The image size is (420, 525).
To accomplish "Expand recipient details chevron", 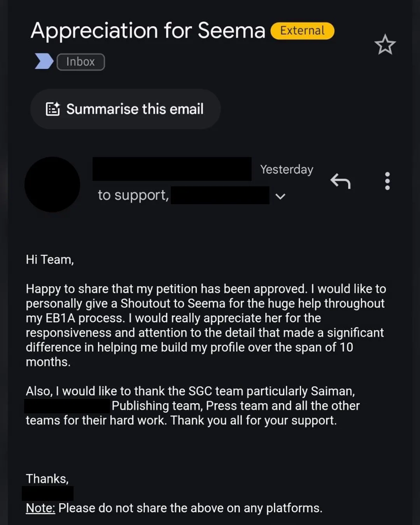I will [x=280, y=196].
